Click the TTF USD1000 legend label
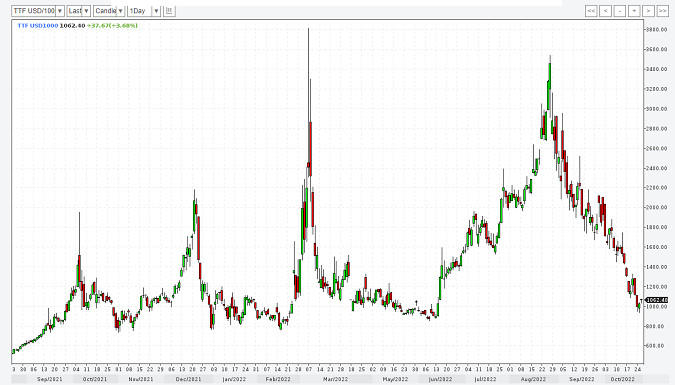Viewport: 675px width, 385px height. [x=38, y=25]
